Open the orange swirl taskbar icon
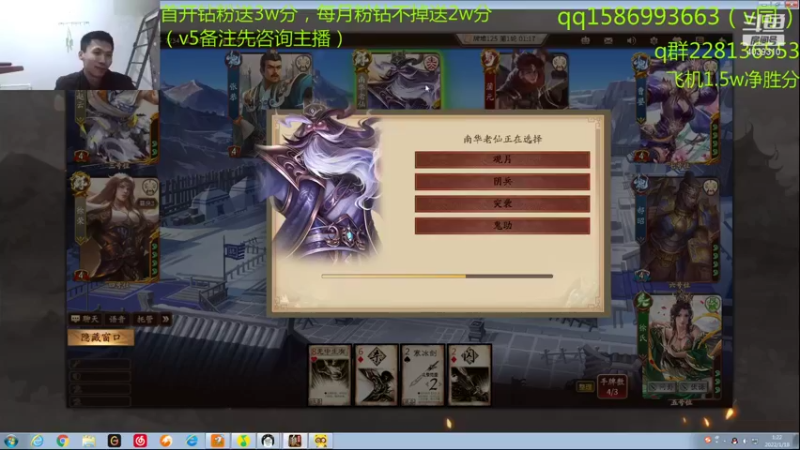Viewport: 800px width, 450px height. [166, 441]
